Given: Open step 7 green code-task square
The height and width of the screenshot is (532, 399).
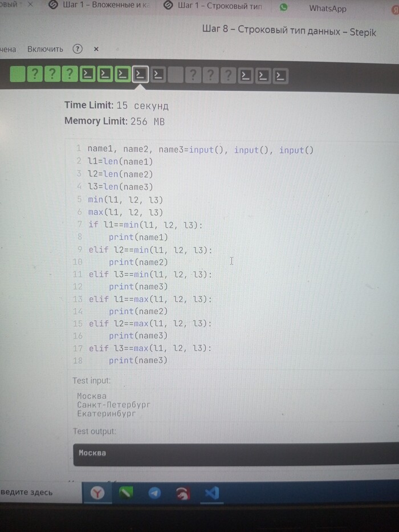Looking at the screenshot, I should pyautogui.click(x=123, y=74).
